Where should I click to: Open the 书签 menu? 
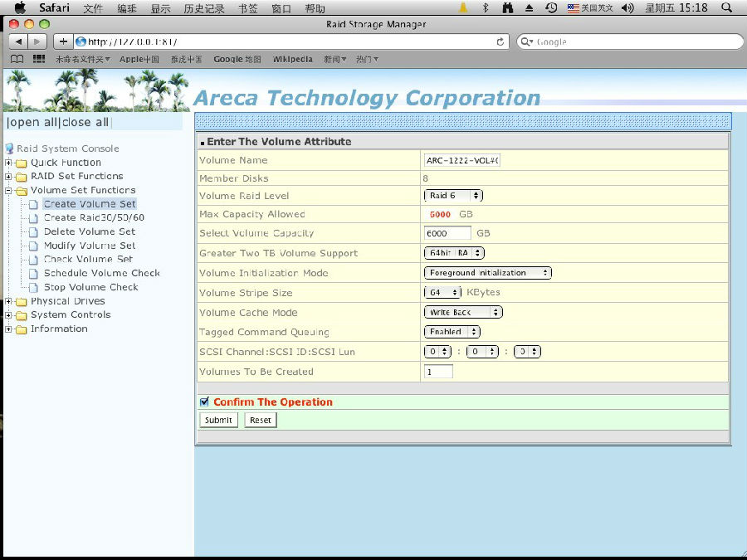coord(247,8)
